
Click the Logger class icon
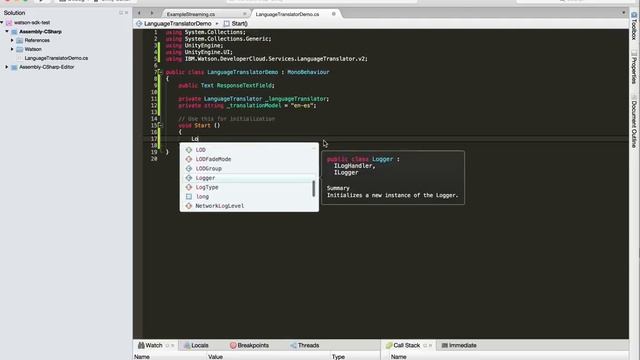click(x=189, y=178)
